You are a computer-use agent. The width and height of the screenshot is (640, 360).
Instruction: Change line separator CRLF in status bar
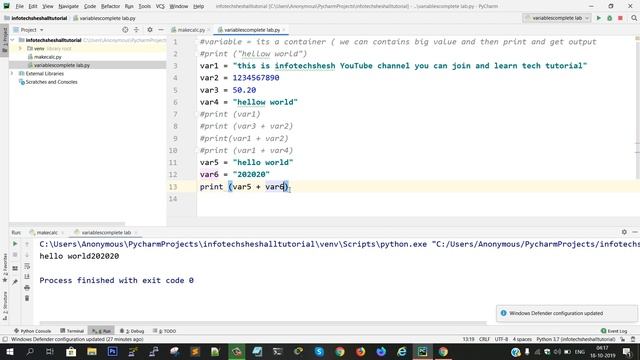(484, 339)
